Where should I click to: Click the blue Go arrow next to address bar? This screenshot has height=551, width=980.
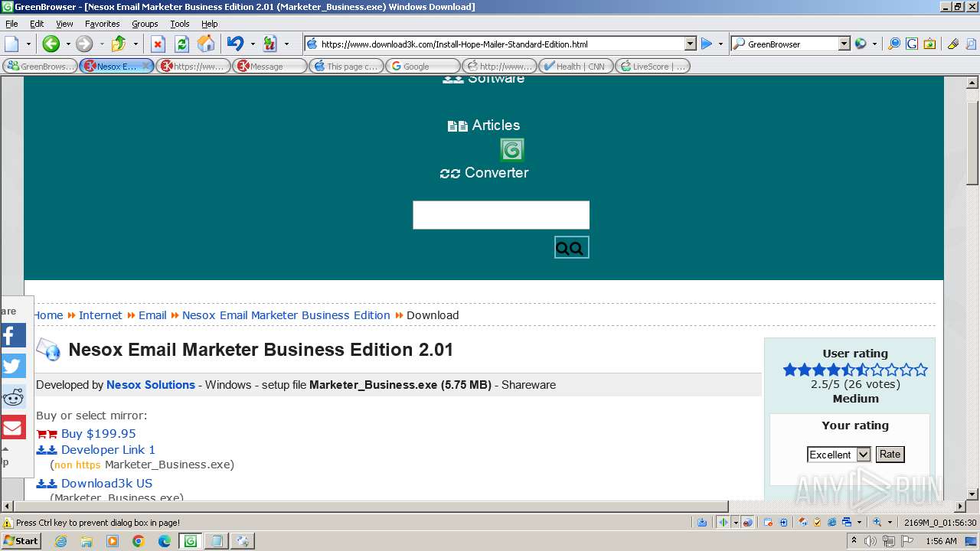707,44
